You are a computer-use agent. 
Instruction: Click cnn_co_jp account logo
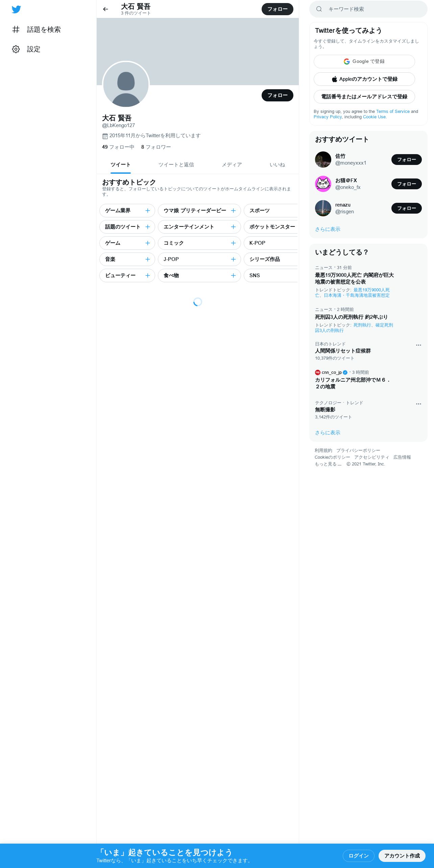(x=318, y=372)
